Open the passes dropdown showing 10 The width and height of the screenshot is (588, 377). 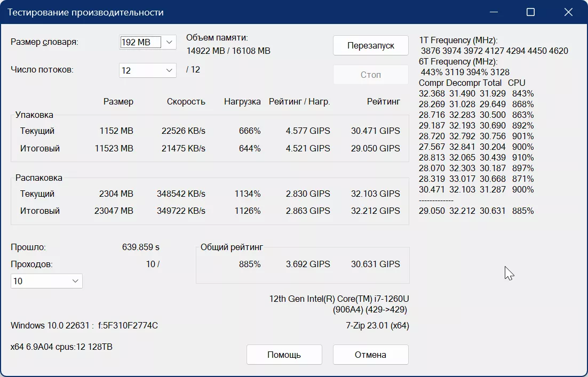[x=46, y=280]
